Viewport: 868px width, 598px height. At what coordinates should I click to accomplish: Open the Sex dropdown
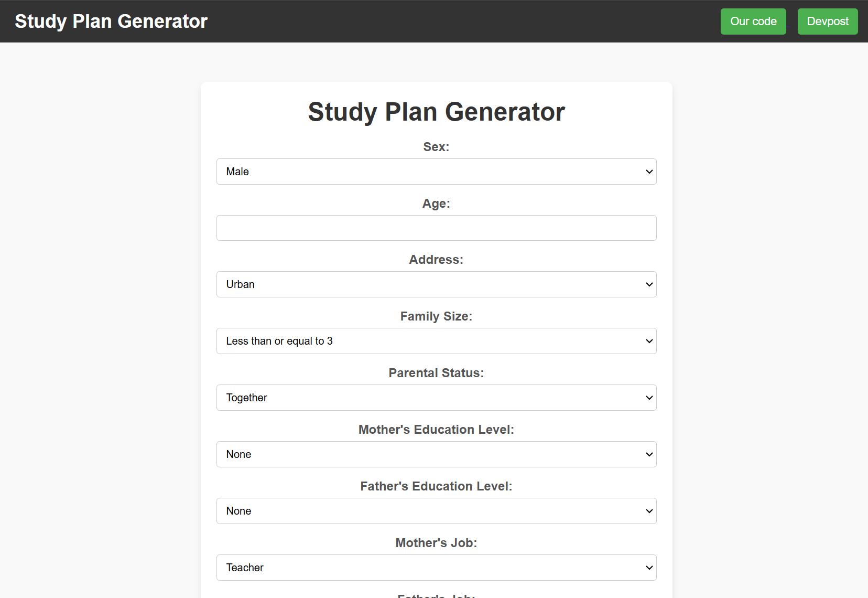pos(436,172)
